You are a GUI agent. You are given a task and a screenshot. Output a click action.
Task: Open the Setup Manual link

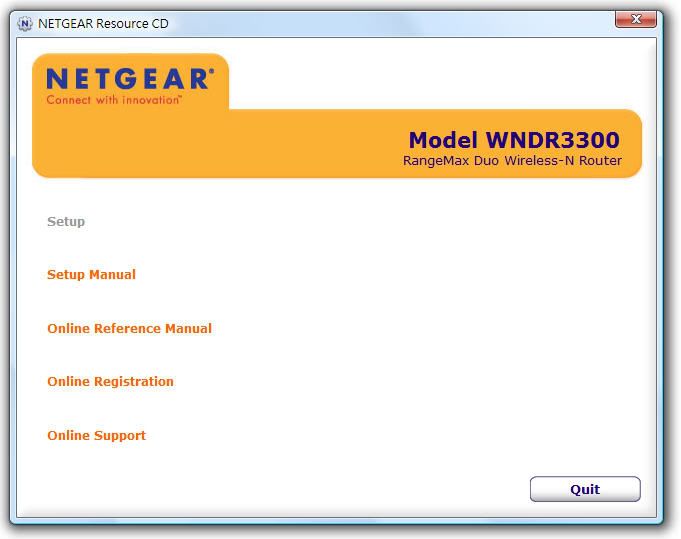click(91, 274)
